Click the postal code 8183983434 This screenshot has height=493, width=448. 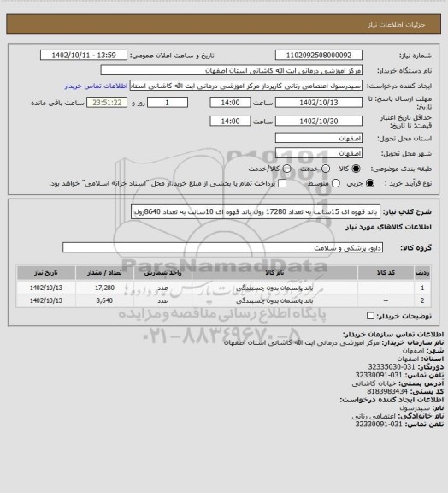coord(387,391)
